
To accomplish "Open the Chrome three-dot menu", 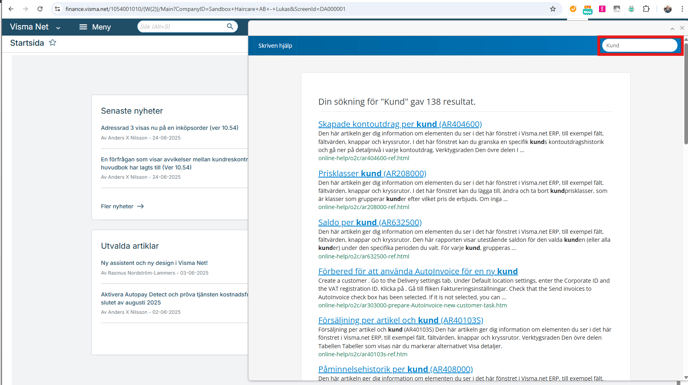I will coord(683,9).
